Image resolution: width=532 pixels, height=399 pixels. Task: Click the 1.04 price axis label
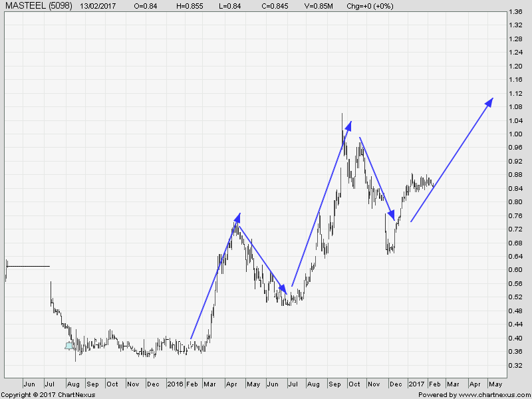(516, 121)
